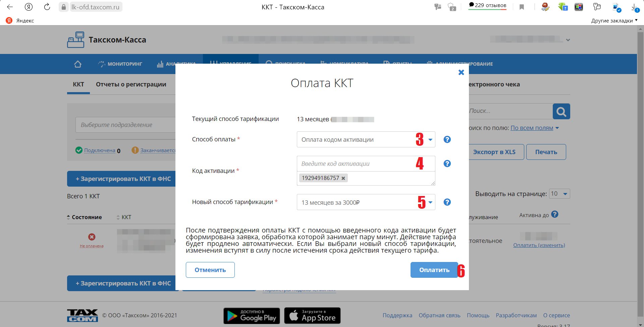644x327 pixels.
Task: Switch to Отчеты о регистрации tab
Action: coord(131,84)
